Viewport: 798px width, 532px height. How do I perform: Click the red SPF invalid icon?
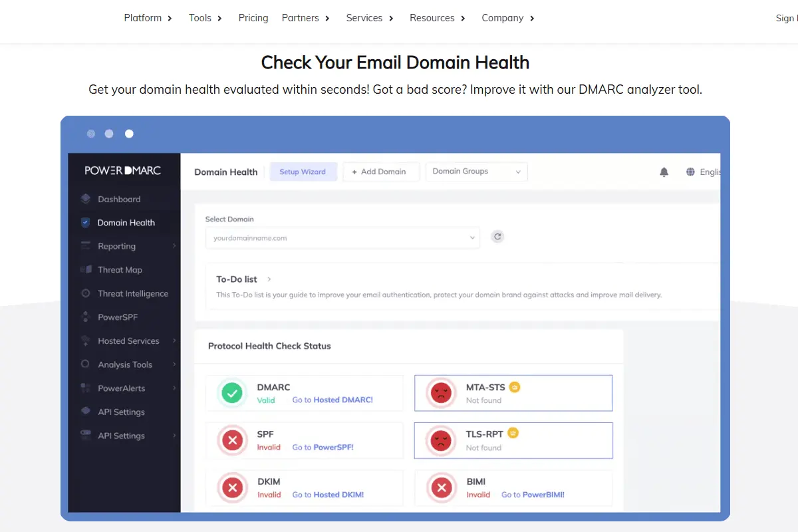click(232, 440)
